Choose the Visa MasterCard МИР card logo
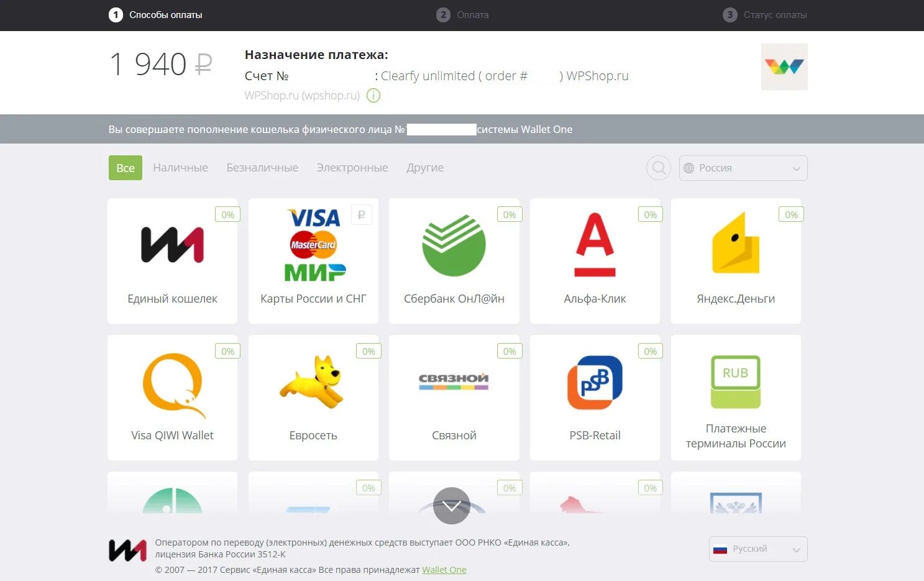The image size is (924, 581). [314, 245]
